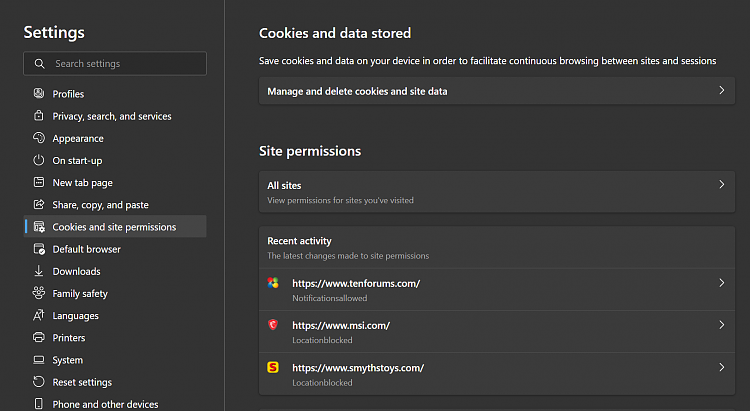Go to Privacy, search, and services
Image resolution: width=750 pixels, height=411 pixels.
[115, 116]
